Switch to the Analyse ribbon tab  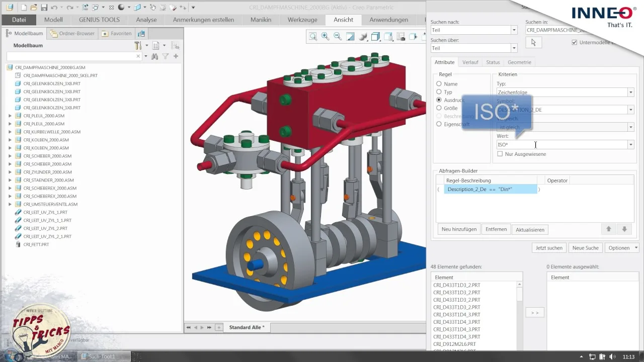click(146, 20)
